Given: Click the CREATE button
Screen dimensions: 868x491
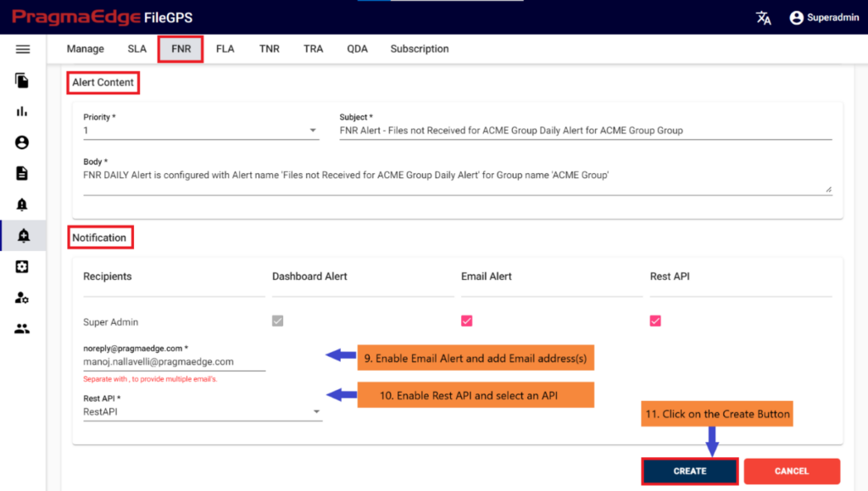Looking at the screenshot, I should 690,471.
